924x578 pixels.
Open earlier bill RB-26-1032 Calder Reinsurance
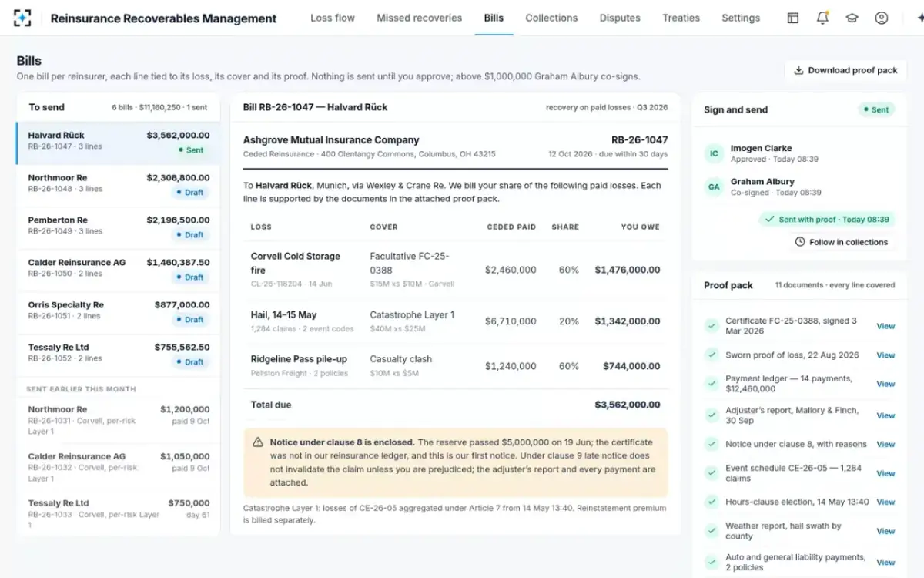119,467
